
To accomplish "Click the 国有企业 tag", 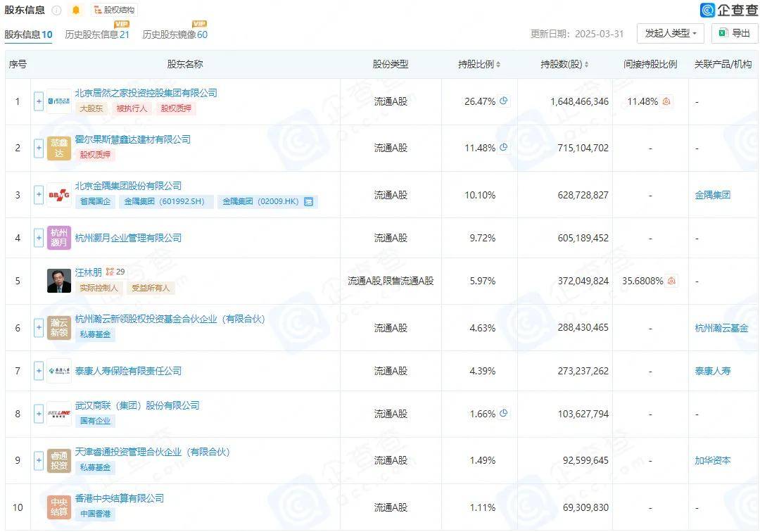I will click(95, 421).
